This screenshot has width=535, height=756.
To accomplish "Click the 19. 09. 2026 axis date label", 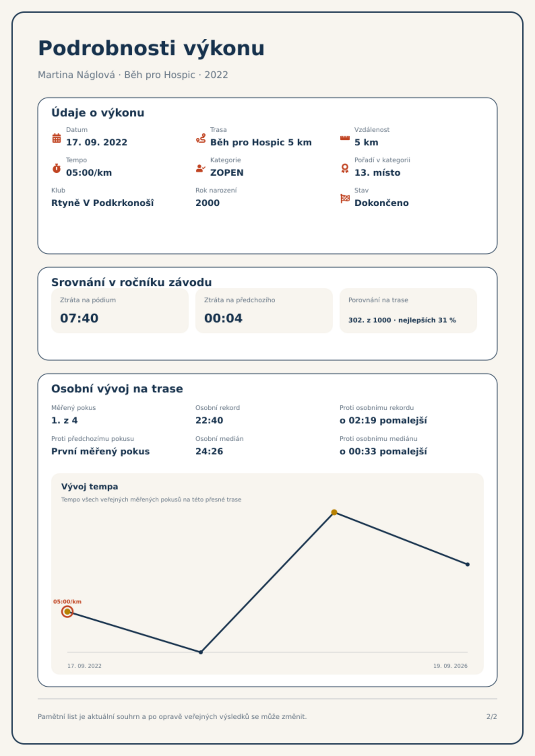I will (450, 666).
